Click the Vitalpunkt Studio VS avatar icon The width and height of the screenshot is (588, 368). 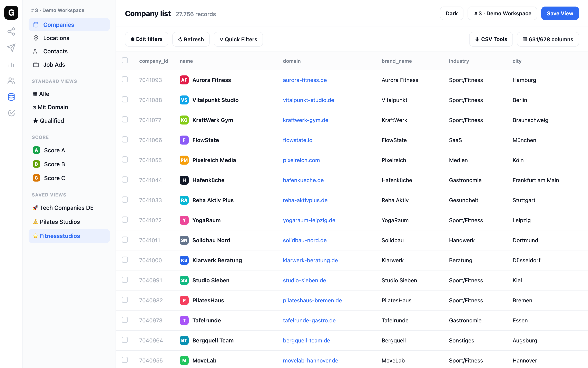pyautogui.click(x=184, y=100)
